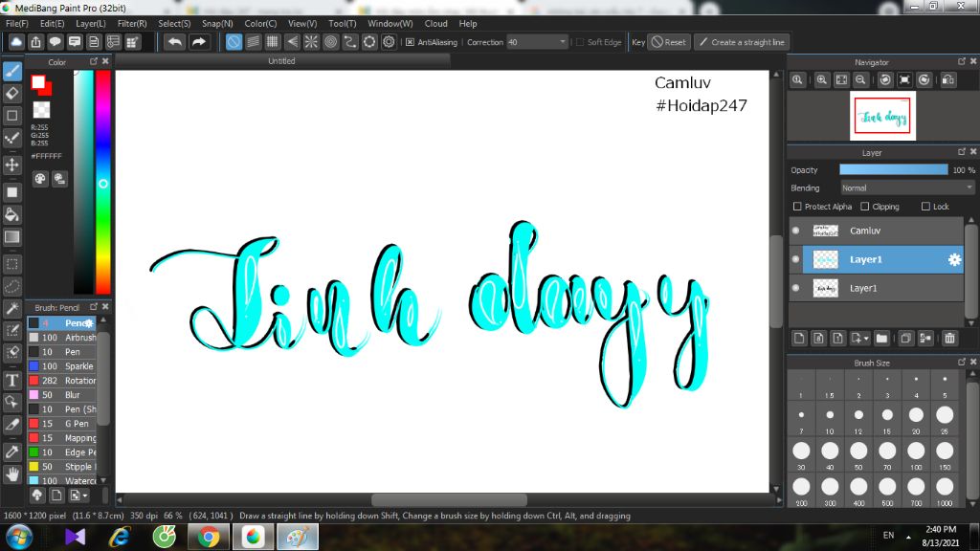
Task: Open add-layer dropdown arrow
Action: [x=865, y=338]
